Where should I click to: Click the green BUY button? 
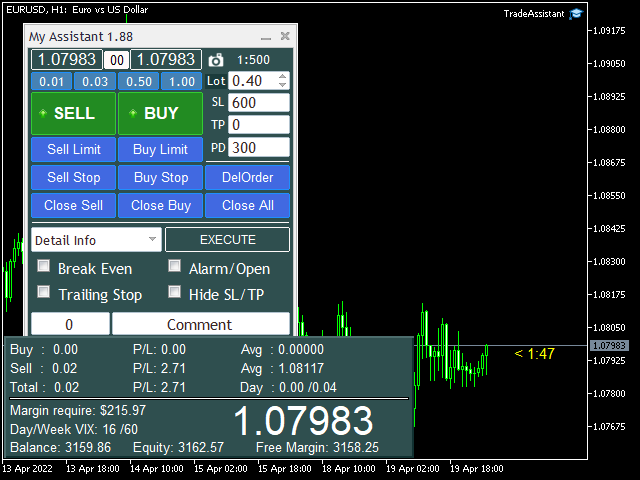(x=160, y=113)
